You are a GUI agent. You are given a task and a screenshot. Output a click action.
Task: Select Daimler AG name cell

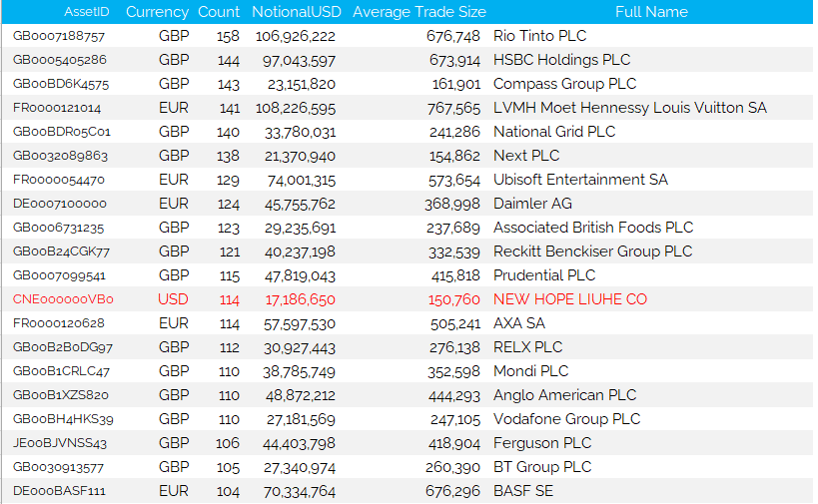pyautogui.click(x=532, y=204)
